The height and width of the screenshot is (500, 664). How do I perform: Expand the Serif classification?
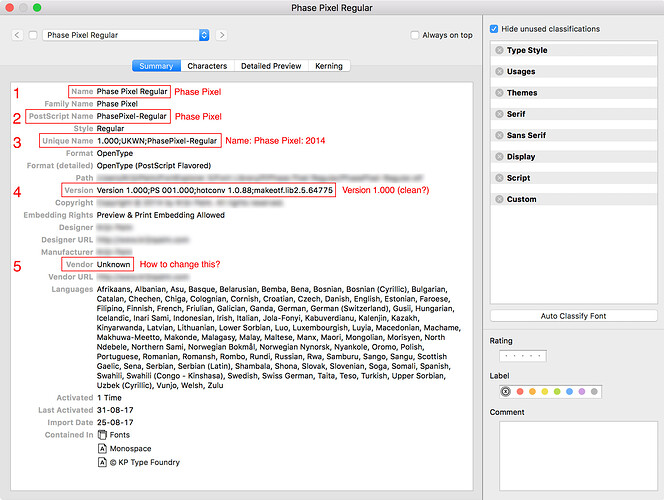tap(499, 114)
